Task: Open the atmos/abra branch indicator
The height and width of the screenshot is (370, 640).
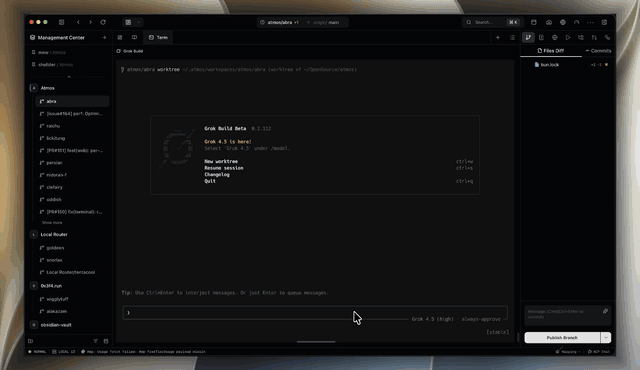Action: (x=280, y=22)
